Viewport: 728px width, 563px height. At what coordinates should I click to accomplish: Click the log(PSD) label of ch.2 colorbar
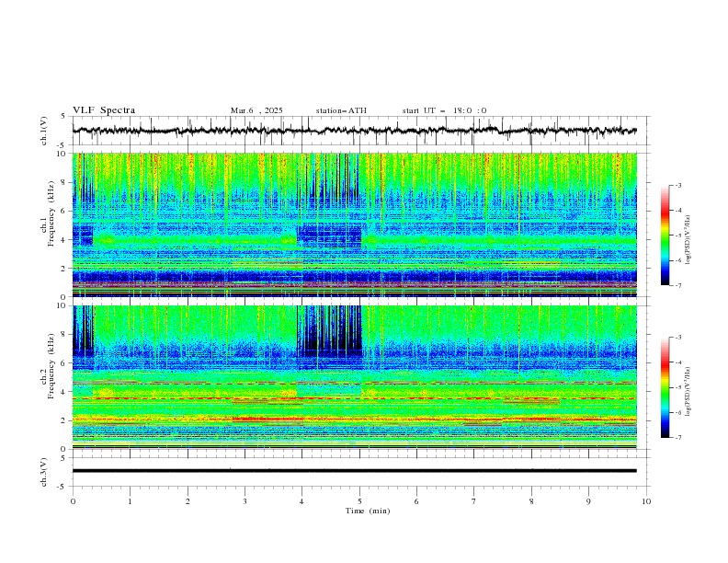tap(688, 392)
